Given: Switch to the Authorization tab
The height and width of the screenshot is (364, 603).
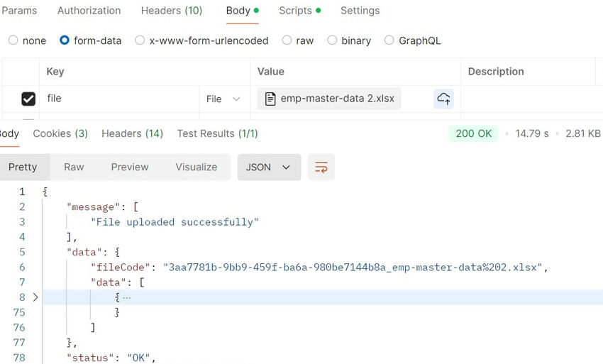Looking at the screenshot, I should point(89,11).
